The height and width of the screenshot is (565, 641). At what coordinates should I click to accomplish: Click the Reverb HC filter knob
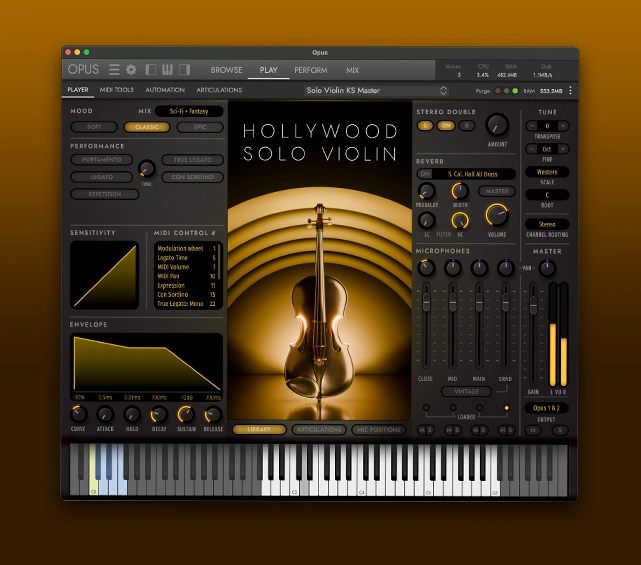click(x=460, y=221)
